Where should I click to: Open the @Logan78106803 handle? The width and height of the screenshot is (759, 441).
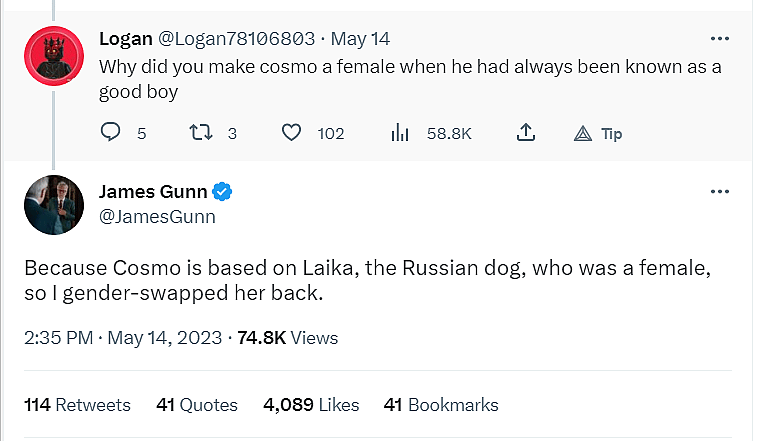pyautogui.click(x=236, y=39)
